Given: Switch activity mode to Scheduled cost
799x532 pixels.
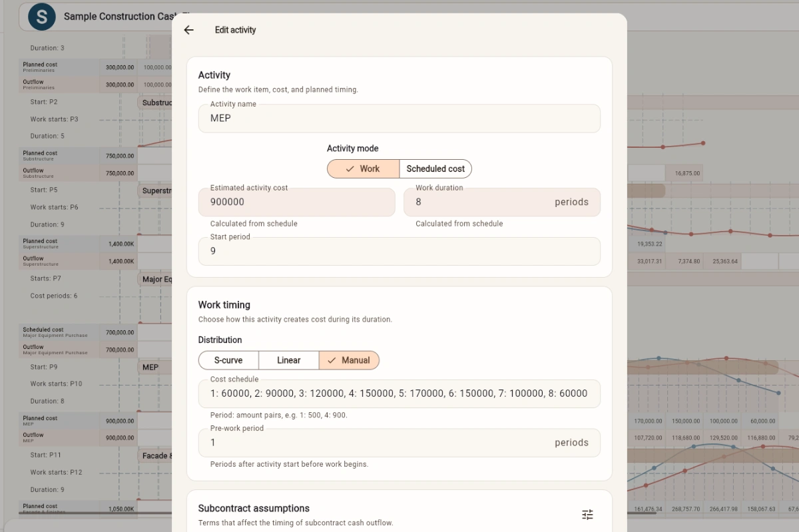Looking at the screenshot, I should 435,169.
